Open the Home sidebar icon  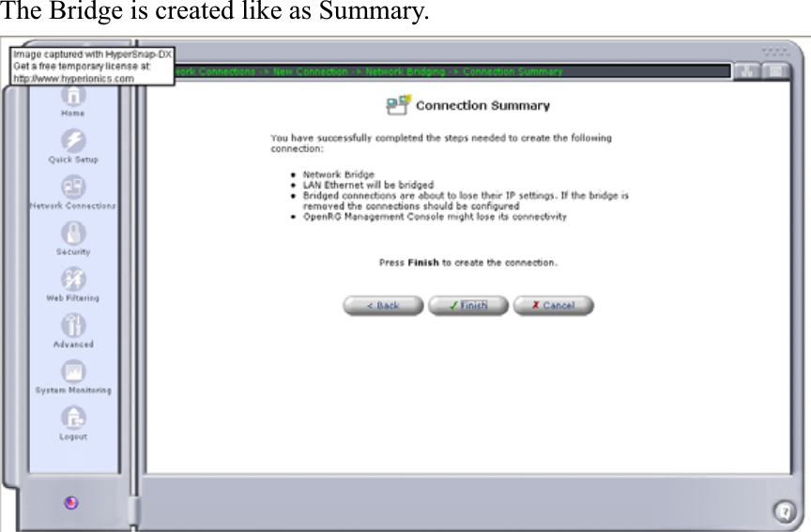click(73, 96)
